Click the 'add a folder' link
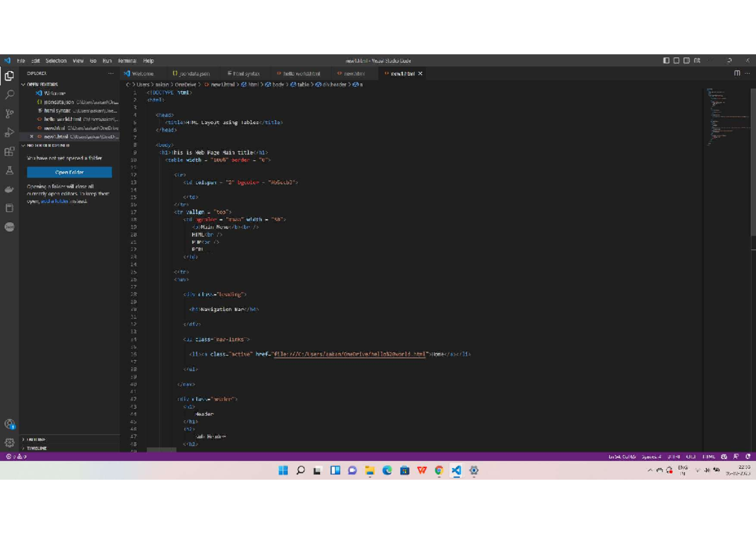 54,202
